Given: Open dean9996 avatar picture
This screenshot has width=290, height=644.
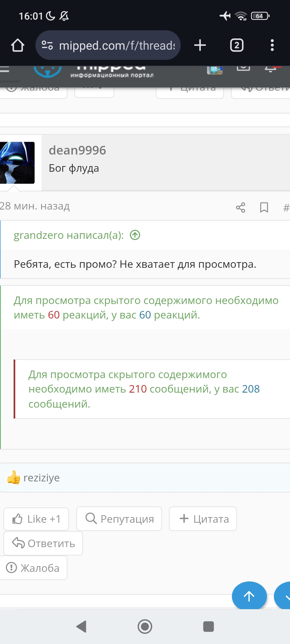Looking at the screenshot, I should click(x=17, y=163).
